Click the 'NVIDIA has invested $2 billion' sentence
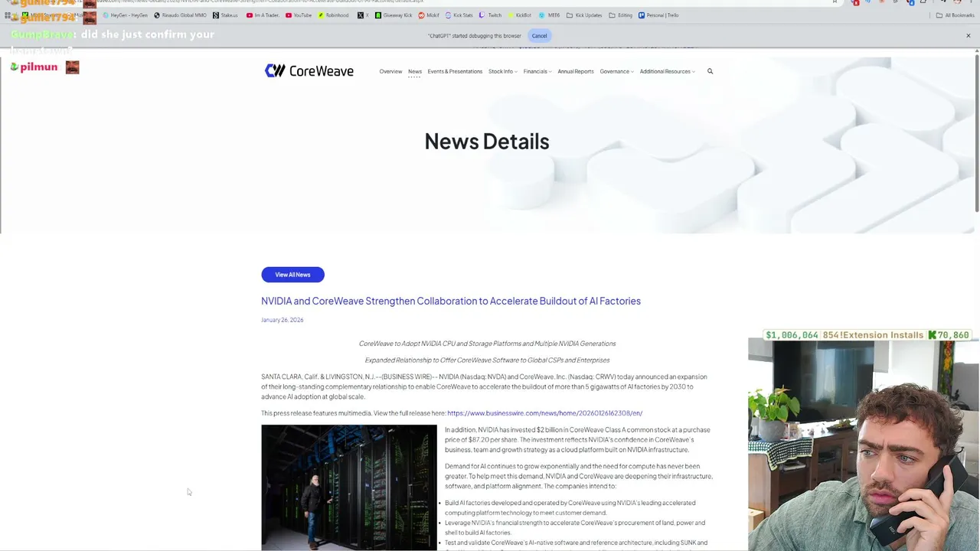Viewport: 980px width, 551px height. coord(577,440)
